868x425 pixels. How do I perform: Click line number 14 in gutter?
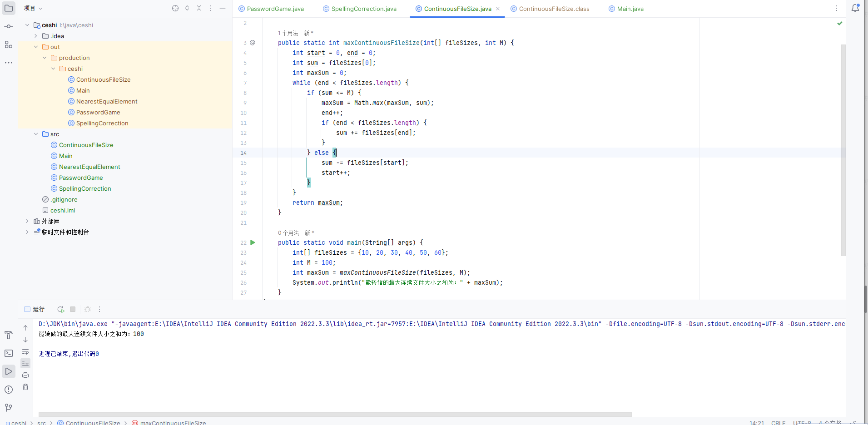[243, 153]
